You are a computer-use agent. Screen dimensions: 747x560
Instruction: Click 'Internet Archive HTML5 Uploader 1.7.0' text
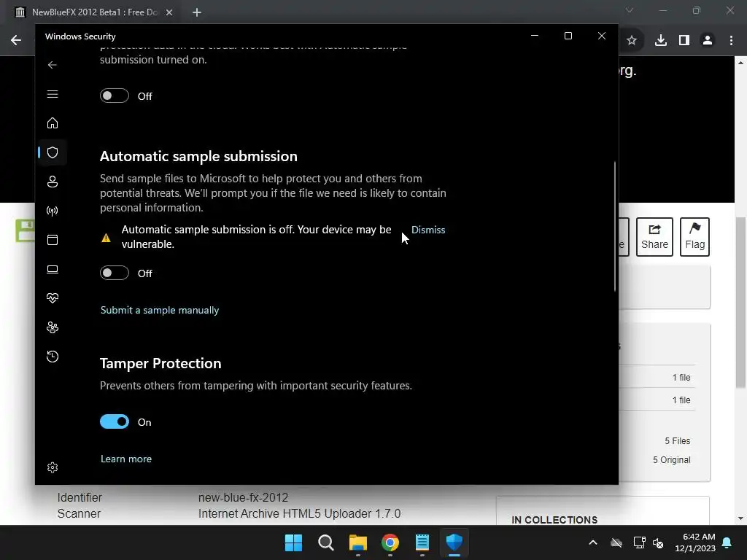(299, 514)
